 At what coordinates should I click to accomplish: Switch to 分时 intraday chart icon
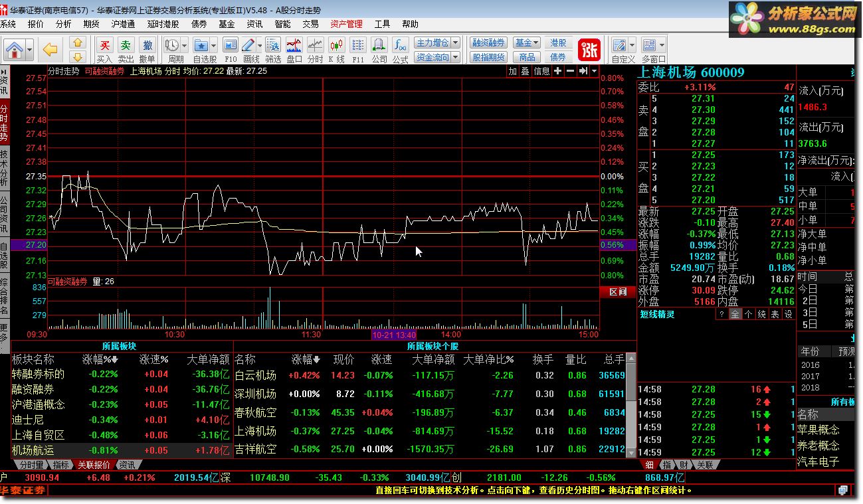tap(316, 45)
